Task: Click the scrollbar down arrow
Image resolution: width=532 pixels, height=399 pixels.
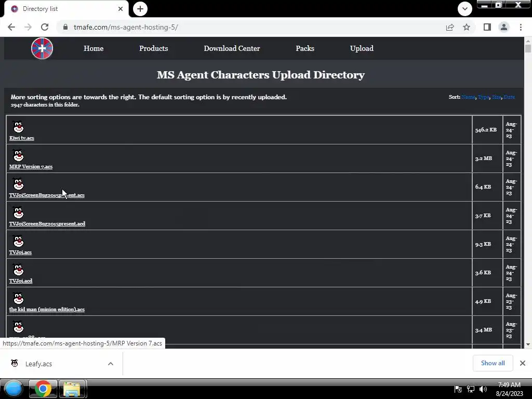Action: pyautogui.click(x=528, y=344)
